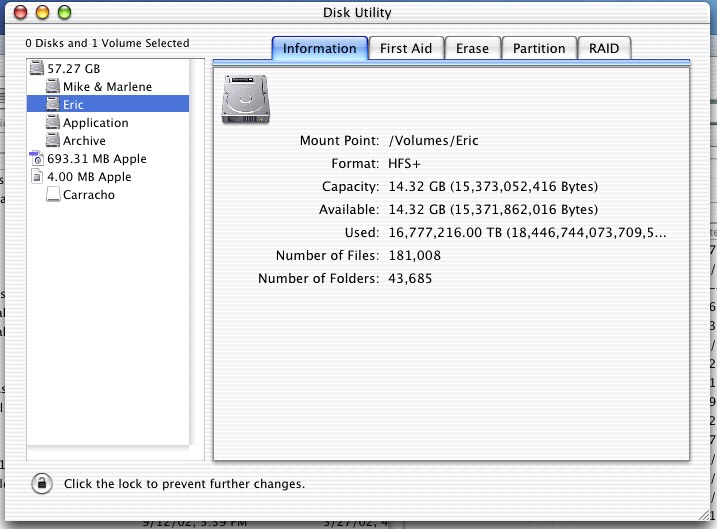Screen dimensions: 717x529
Task: Click the 57.27 GB disk drive icon
Action: tap(37, 68)
